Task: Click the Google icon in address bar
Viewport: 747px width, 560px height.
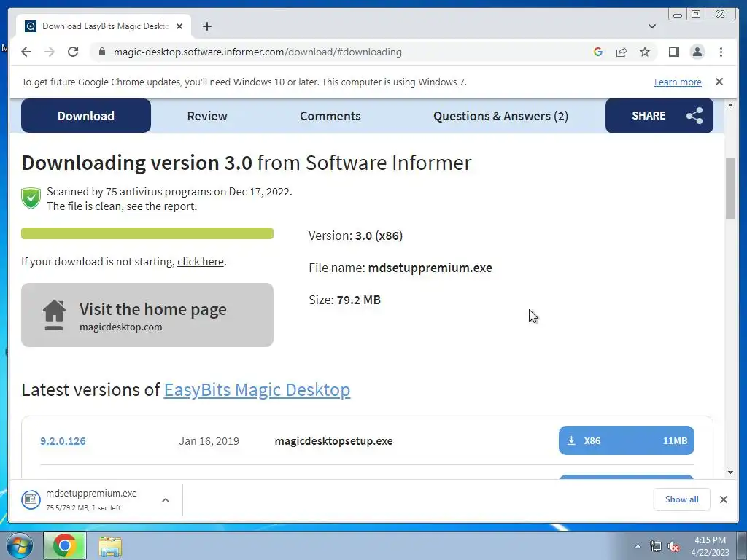Action: pyautogui.click(x=598, y=52)
